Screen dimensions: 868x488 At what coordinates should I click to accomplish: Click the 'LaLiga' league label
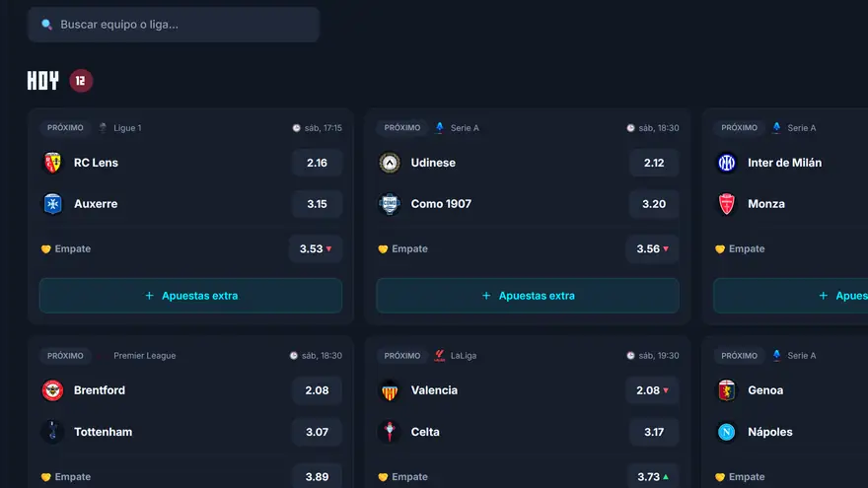tap(464, 355)
